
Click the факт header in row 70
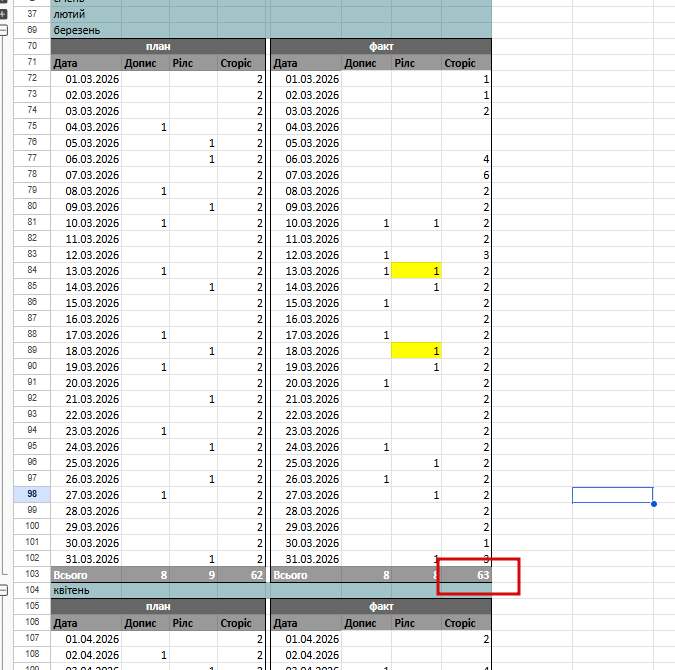pyautogui.click(x=381, y=47)
